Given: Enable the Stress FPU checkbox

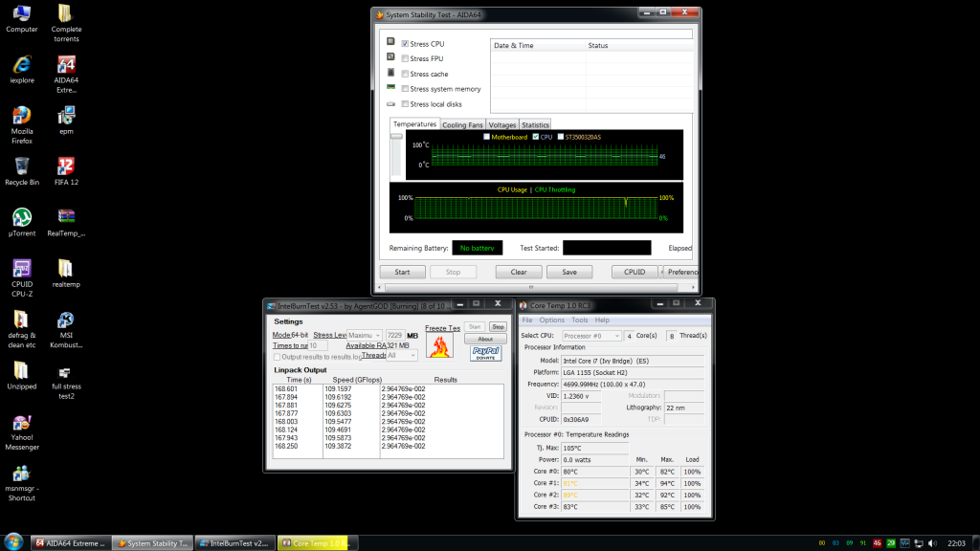Looking at the screenshot, I should click(x=406, y=59).
